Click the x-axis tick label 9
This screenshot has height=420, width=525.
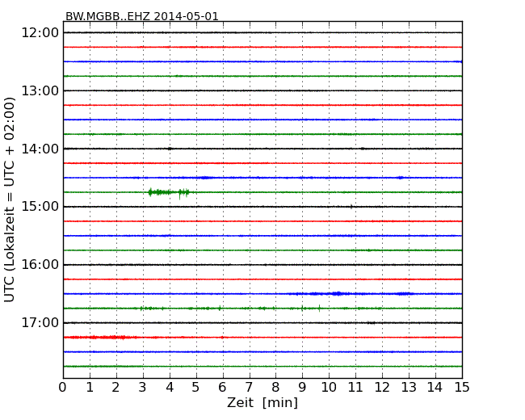click(302, 388)
